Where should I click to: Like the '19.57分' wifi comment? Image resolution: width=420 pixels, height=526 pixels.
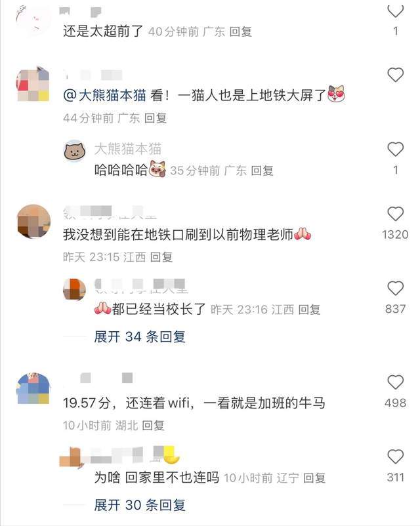395,382
